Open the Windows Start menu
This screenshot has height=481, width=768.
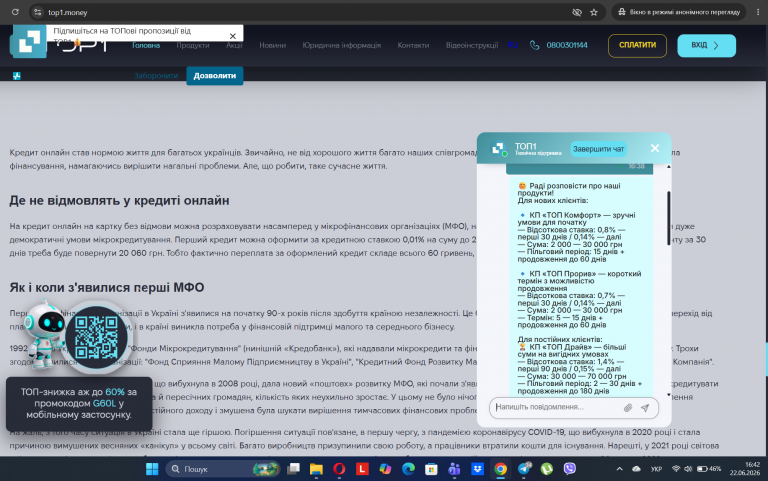152,469
